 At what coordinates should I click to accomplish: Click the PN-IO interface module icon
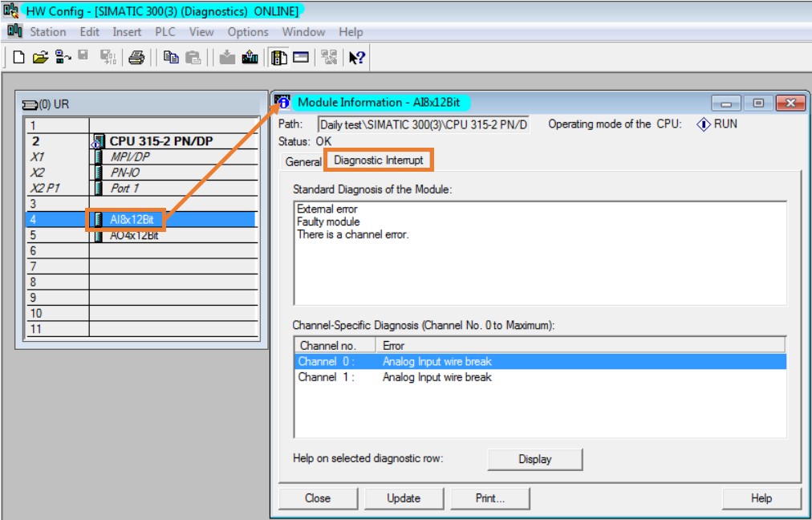pos(99,173)
